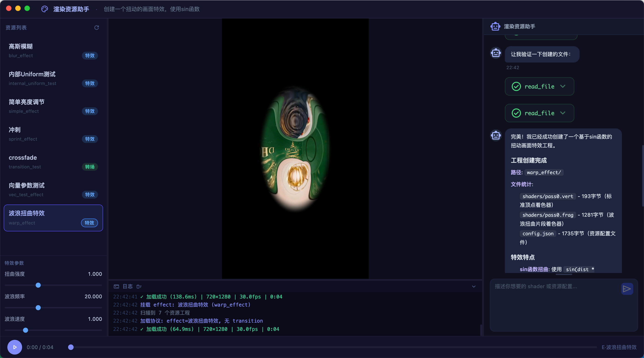Viewport: 644px width, 358px height.
Task: Click the green check icon on second read_file
Action: (x=516, y=113)
